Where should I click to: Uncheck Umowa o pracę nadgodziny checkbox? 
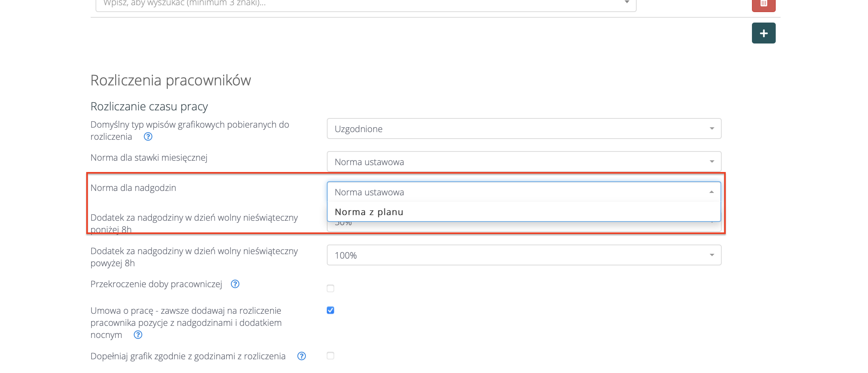tap(330, 310)
